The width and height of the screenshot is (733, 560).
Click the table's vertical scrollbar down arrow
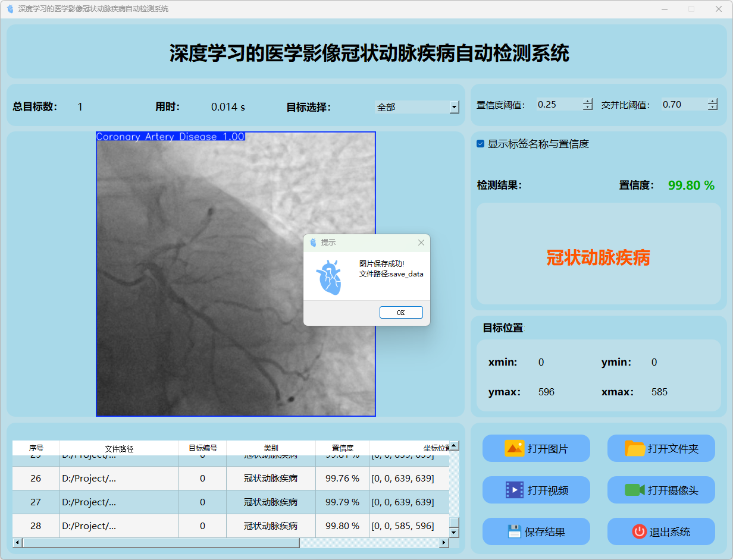tap(454, 533)
